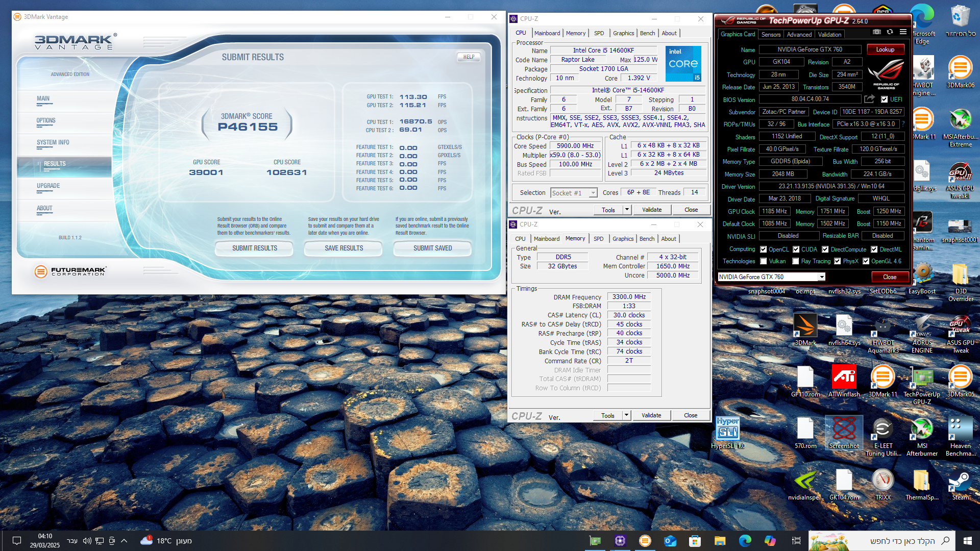
Task: Show hidden system tray icons chevron
Action: 124,541
